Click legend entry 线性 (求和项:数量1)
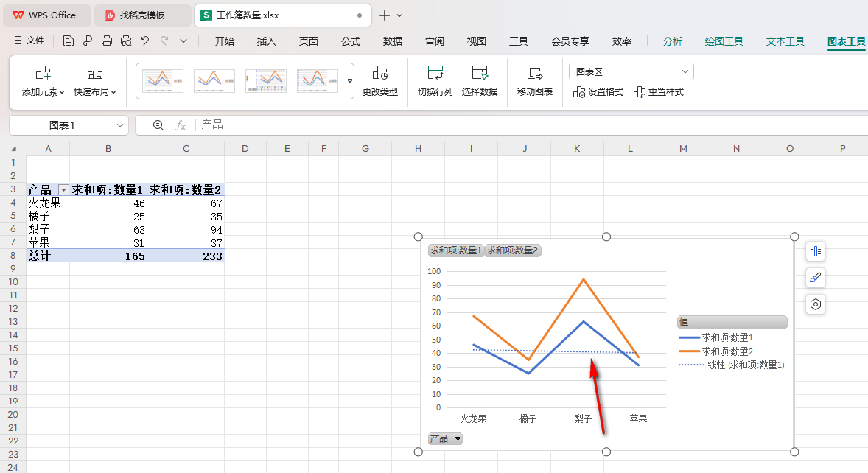 tap(731, 365)
